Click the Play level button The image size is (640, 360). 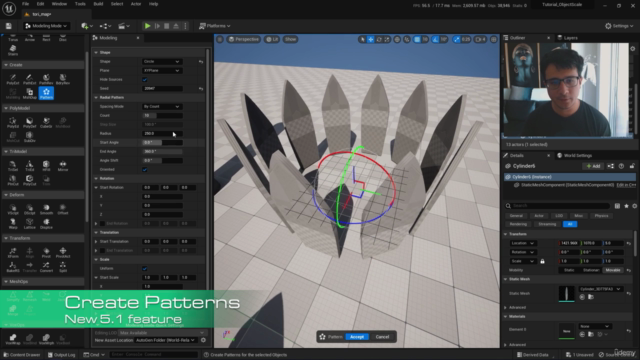click(147, 26)
